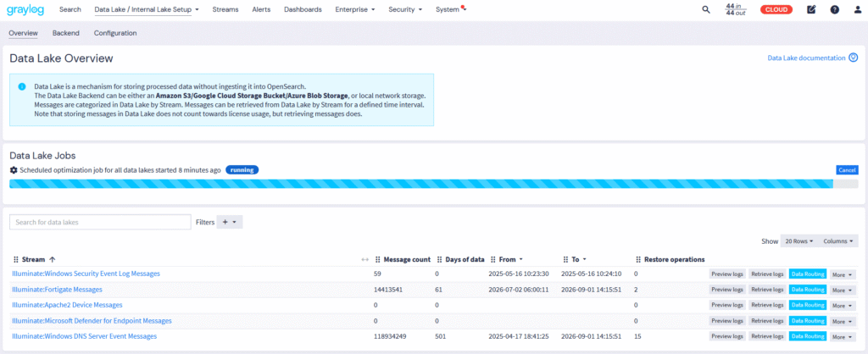Open the Columns dropdown
Image resolution: width=868 pixels, height=354 pixels.
pos(838,241)
